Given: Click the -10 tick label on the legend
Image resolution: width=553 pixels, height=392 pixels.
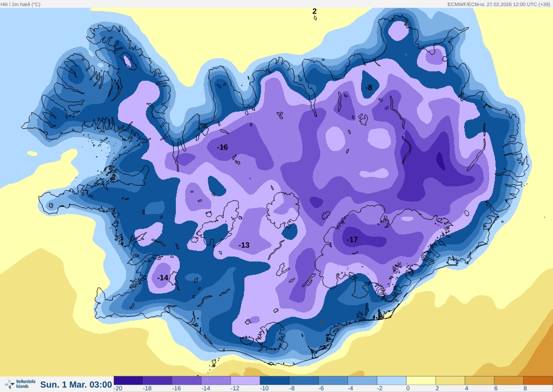Looking at the screenshot, I should click(x=264, y=389).
